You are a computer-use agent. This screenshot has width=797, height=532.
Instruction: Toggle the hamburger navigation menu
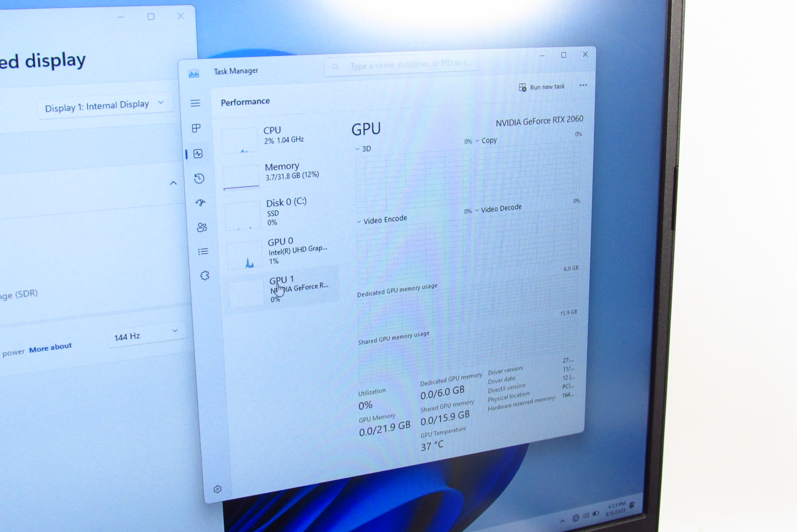click(195, 103)
